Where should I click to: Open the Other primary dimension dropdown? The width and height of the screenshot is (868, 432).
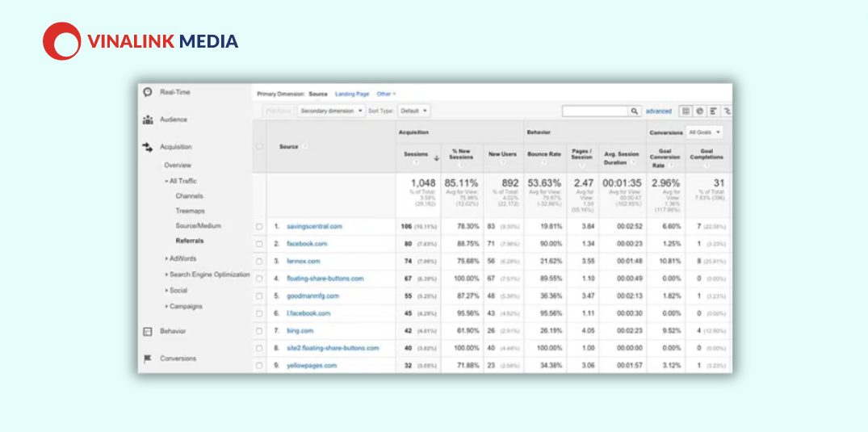pyautogui.click(x=387, y=94)
